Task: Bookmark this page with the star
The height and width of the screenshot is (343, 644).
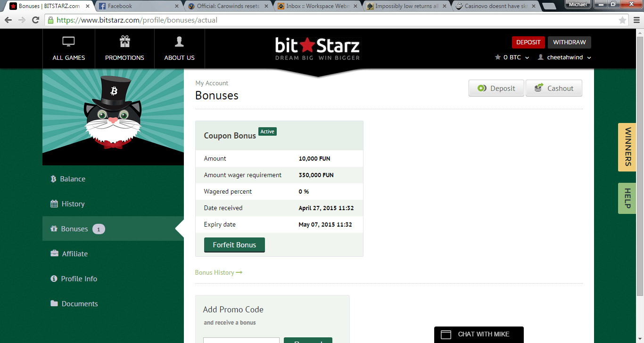Action: 622,20
